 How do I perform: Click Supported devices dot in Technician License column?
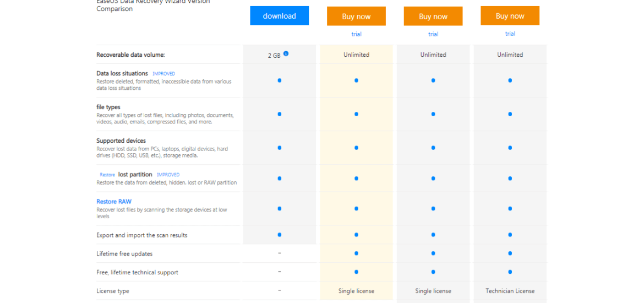click(510, 148)
